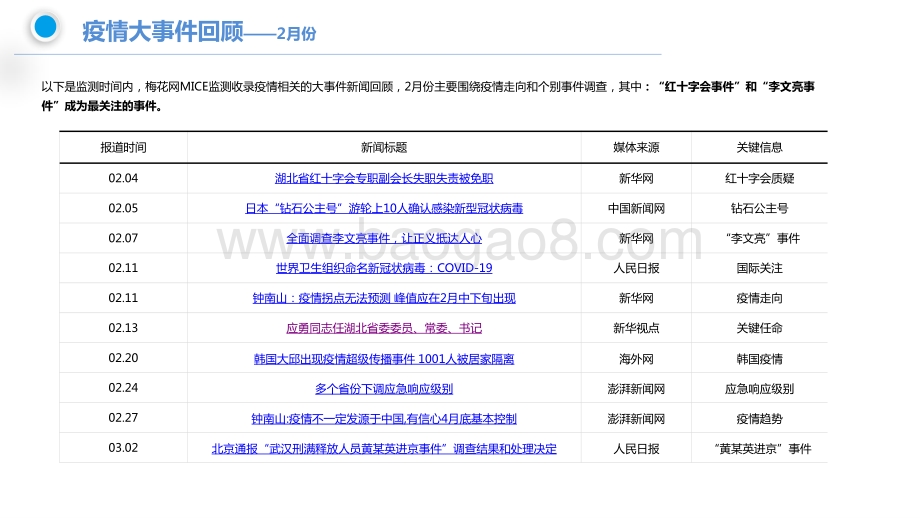Image resolution: width=920 pixels, height=518 pixels.
Task: Open link 多个省份下调应急响应级别
Action: (384, 388)
